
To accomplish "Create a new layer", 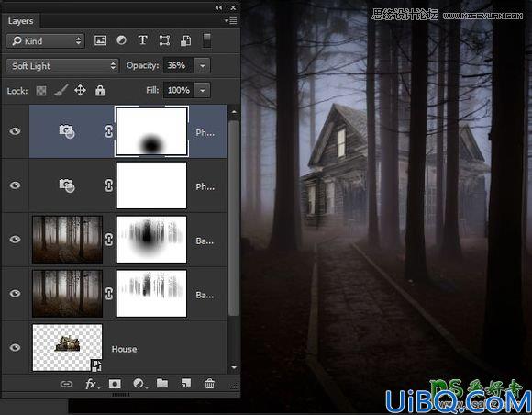I will pos(186,384).
